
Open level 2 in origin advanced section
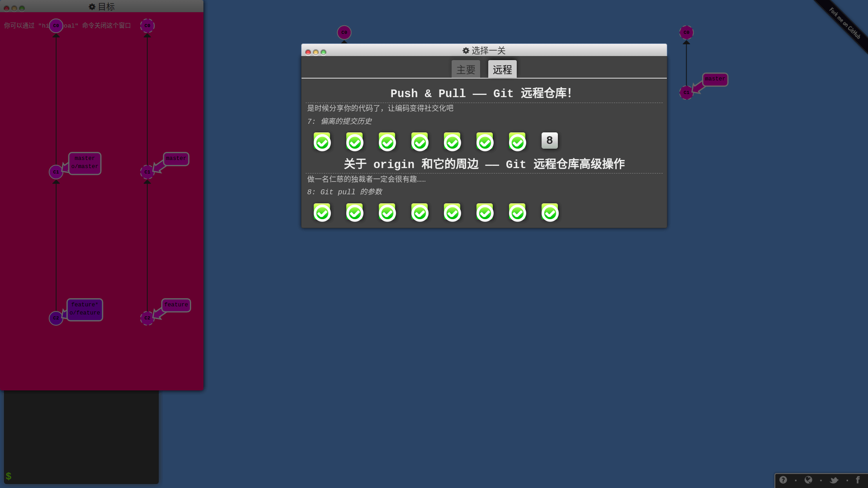(354, 212)
